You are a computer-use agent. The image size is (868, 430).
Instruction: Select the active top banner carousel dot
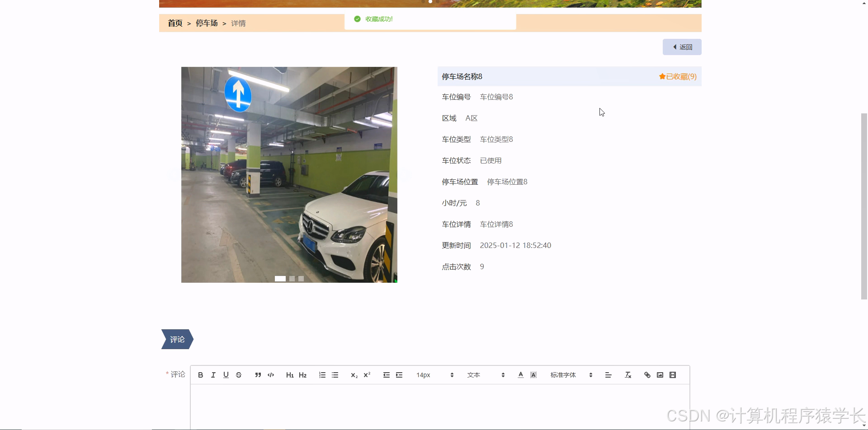tap(430, 2)
